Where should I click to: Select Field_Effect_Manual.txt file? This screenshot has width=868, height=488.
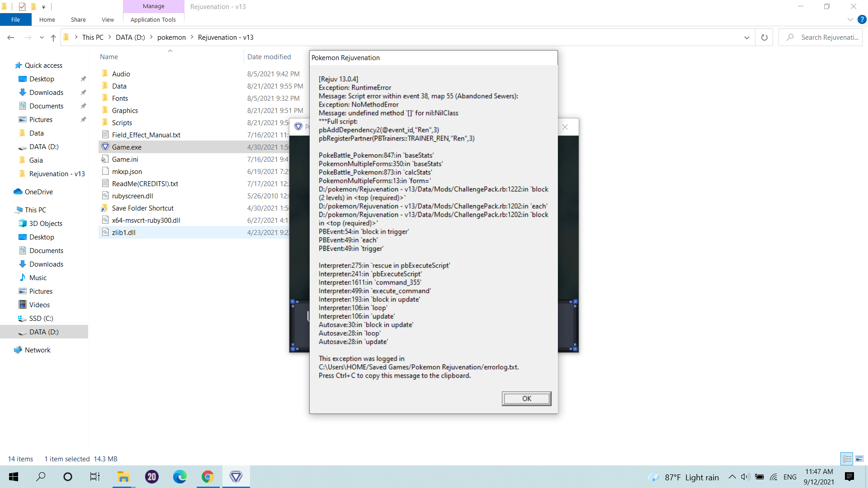pyautogui.click(x=146, y=135)
